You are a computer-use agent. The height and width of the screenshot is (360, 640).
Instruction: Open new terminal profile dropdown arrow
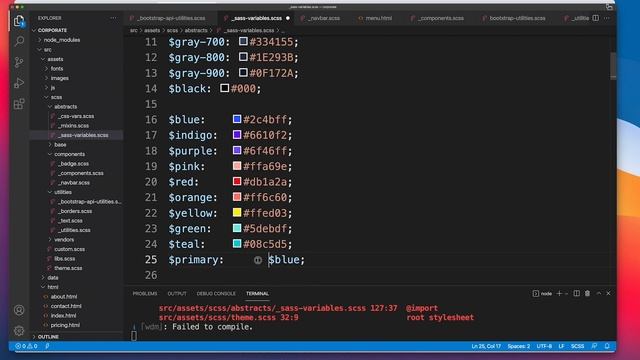pos(566,294)
